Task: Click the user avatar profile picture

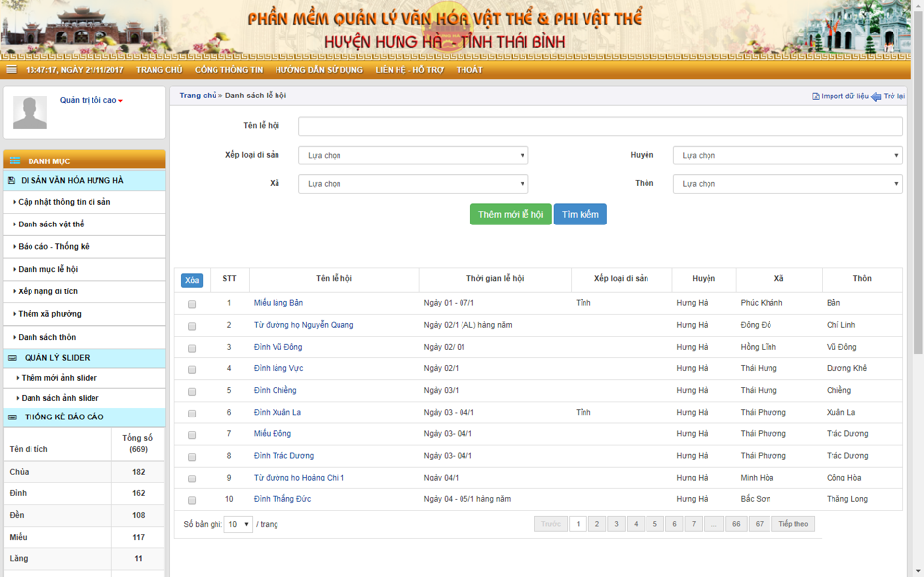Action: coord(30,112)
